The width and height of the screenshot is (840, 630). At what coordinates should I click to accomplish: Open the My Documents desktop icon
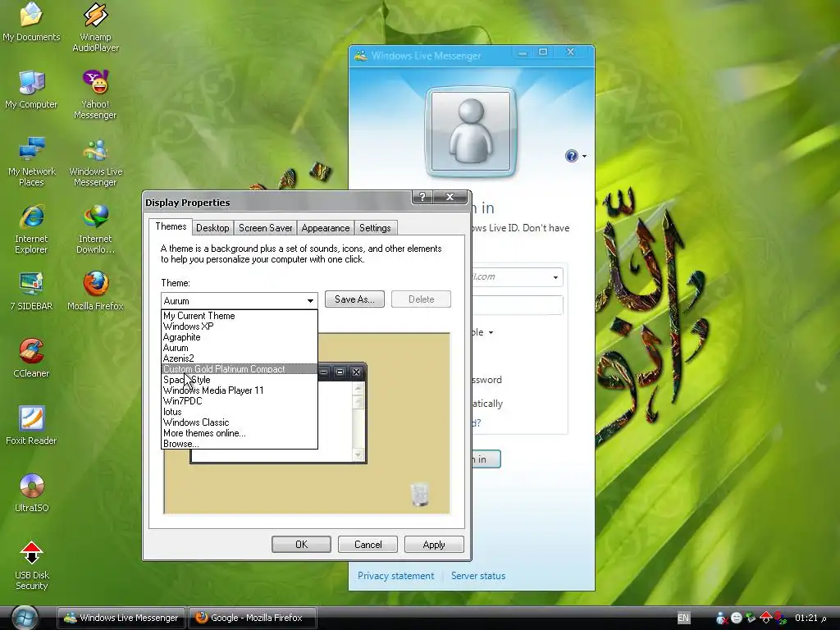[x=32, y=21]
